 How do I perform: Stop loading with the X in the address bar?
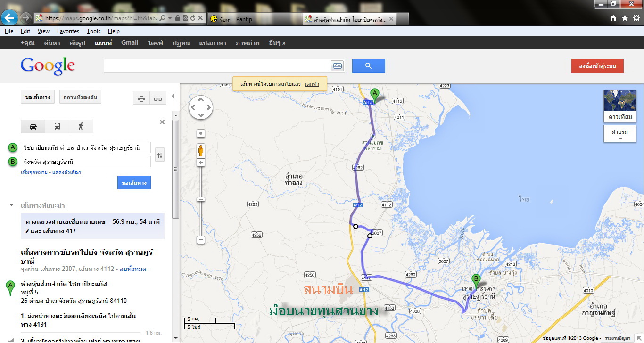click(200, 18)
